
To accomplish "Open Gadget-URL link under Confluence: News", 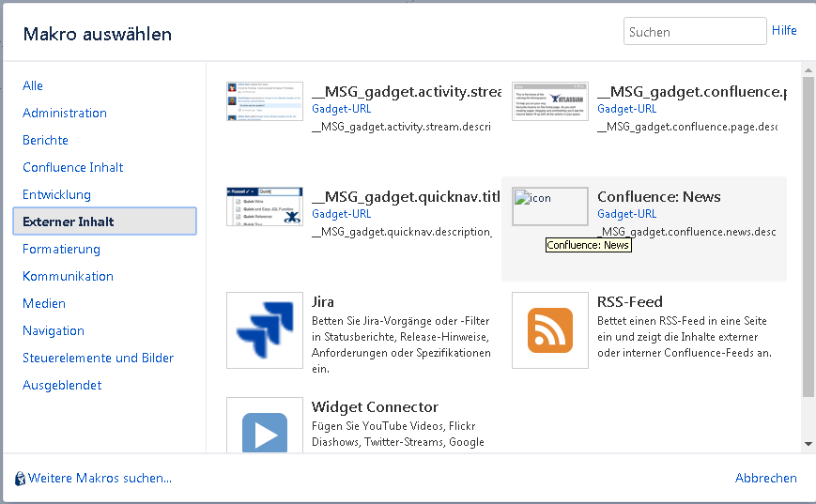I will (627, 214).
